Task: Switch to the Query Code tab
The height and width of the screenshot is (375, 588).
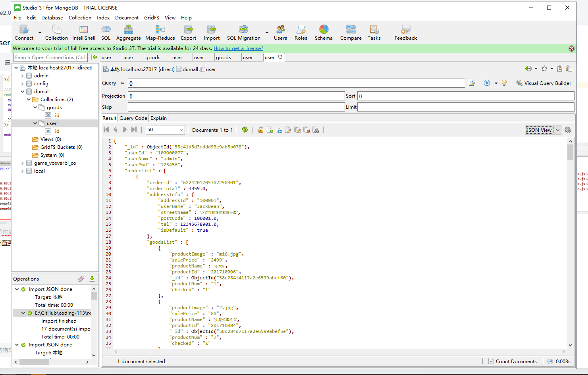Action: click(x=133, y=118)
